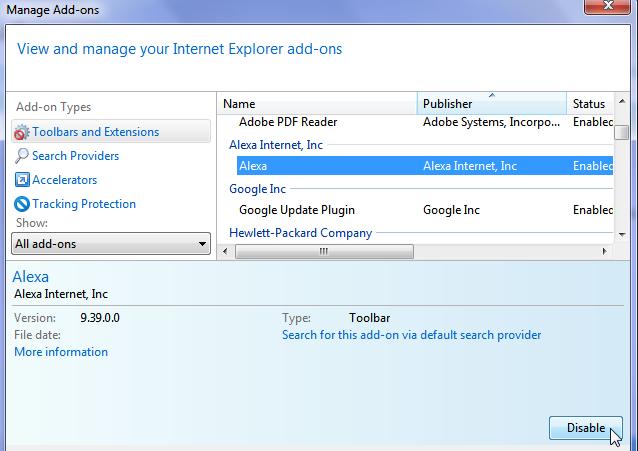Screen dimensions: 638x451
Task: Click the Google Inc group header
Action: [258, 189]
